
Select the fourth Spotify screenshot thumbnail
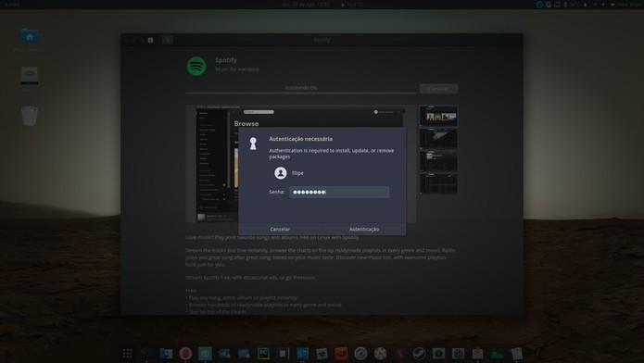point(438,182)
